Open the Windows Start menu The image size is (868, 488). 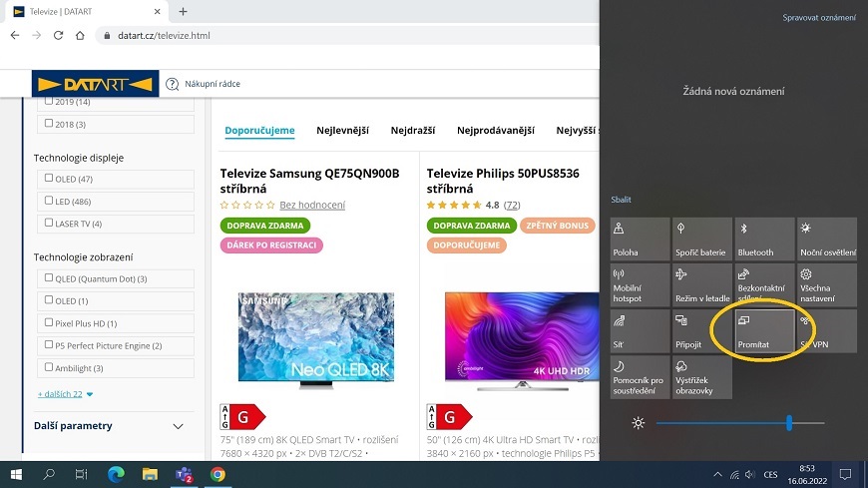16,475
